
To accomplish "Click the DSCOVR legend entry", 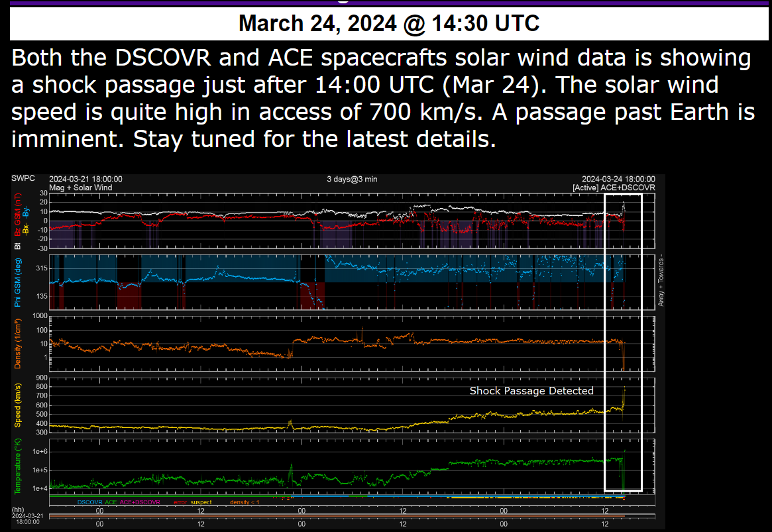I will 89,502.
